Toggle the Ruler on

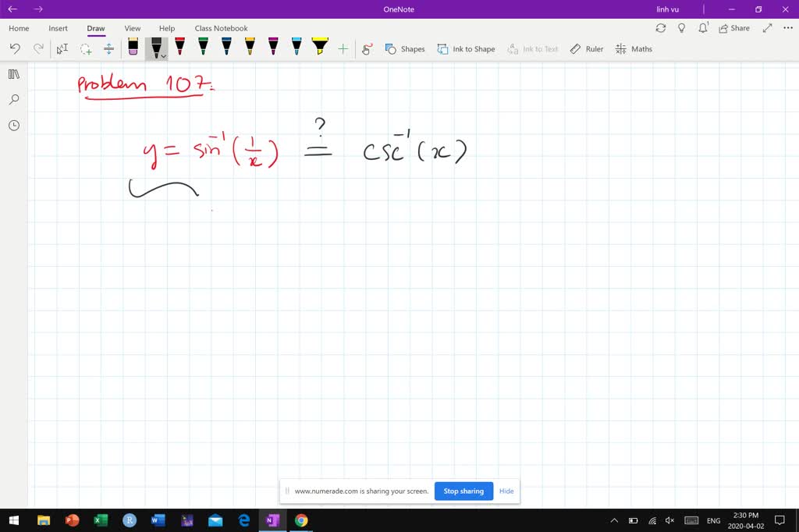click(x=586, y=48)
